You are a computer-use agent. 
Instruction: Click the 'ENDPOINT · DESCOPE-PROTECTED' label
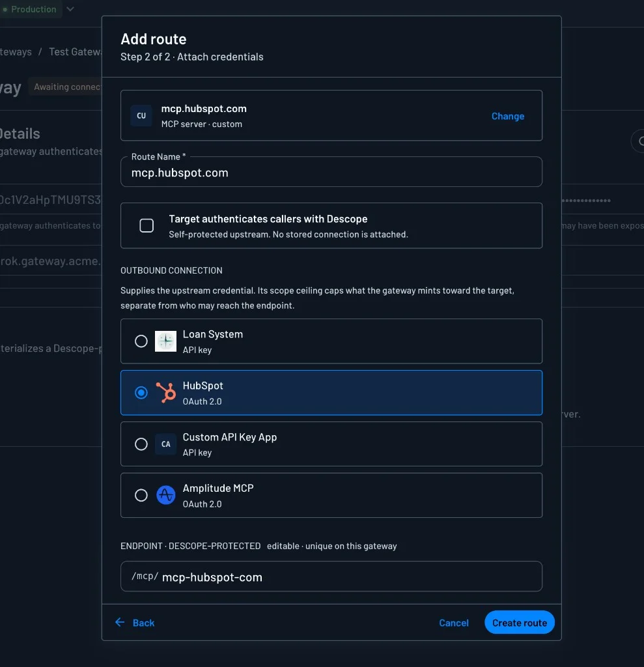[x=191, y=546]
